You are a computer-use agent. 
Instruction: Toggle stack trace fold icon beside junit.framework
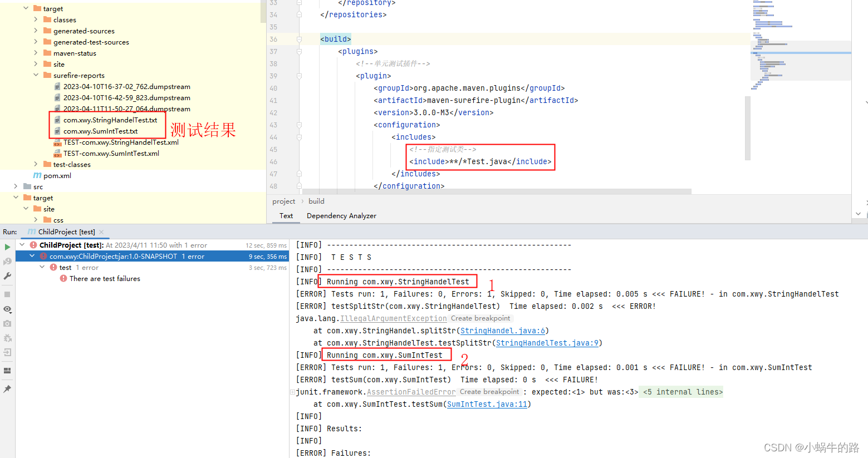pos(292,392)
